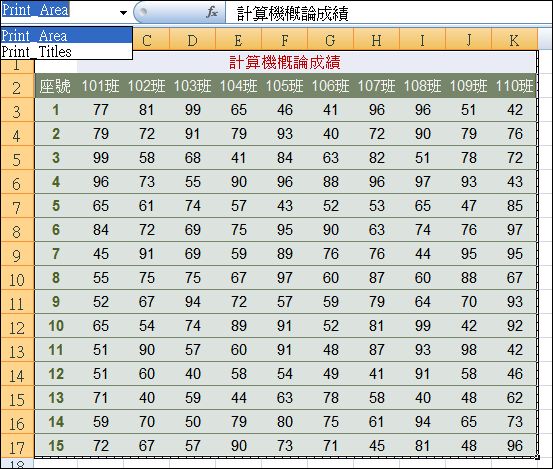Screen dimensions: 553x469
Task: Select Print_Titles in the name list
Action: 66,51
